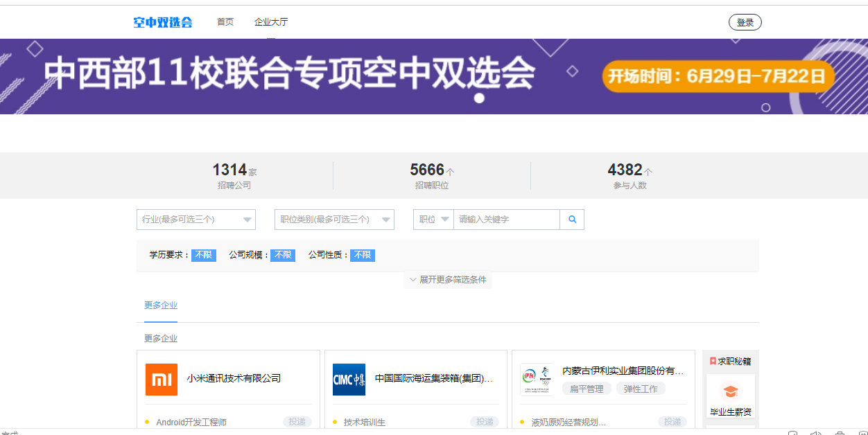Switch to the 更多企业 tab

(161, 305)
